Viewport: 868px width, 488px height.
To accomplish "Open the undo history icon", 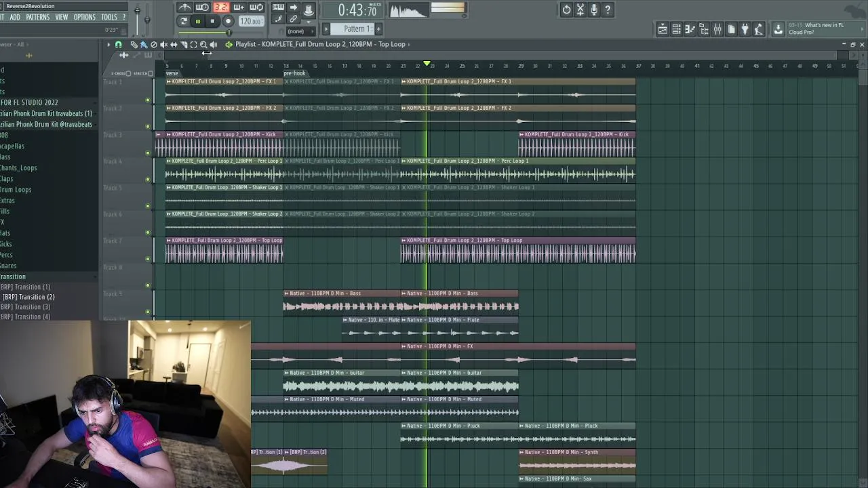I will point(566,9).
